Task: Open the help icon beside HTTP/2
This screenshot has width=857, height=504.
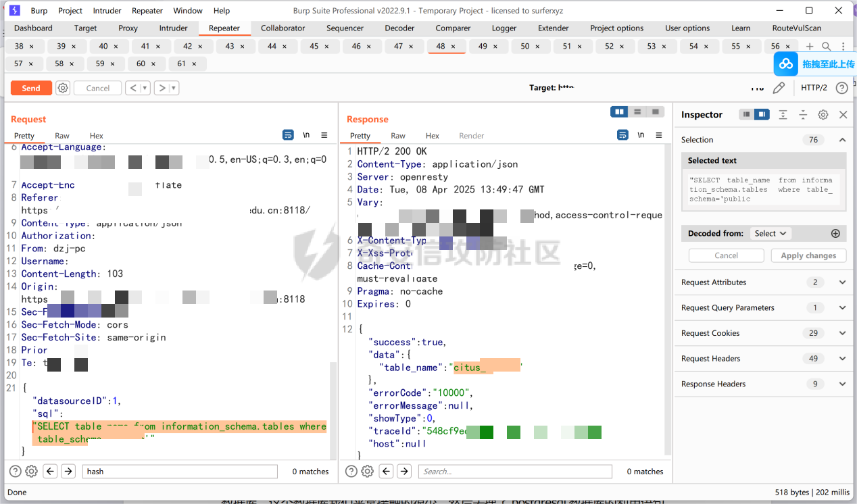Action: (841, 88)
